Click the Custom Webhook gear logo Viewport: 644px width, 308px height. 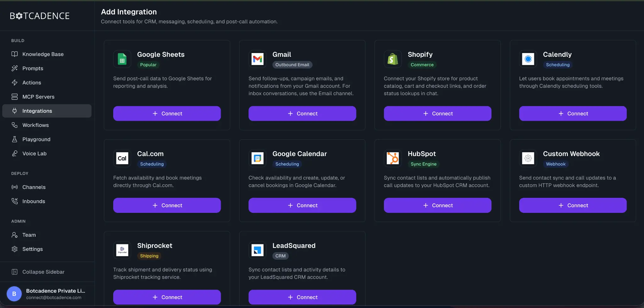(528, 158)
